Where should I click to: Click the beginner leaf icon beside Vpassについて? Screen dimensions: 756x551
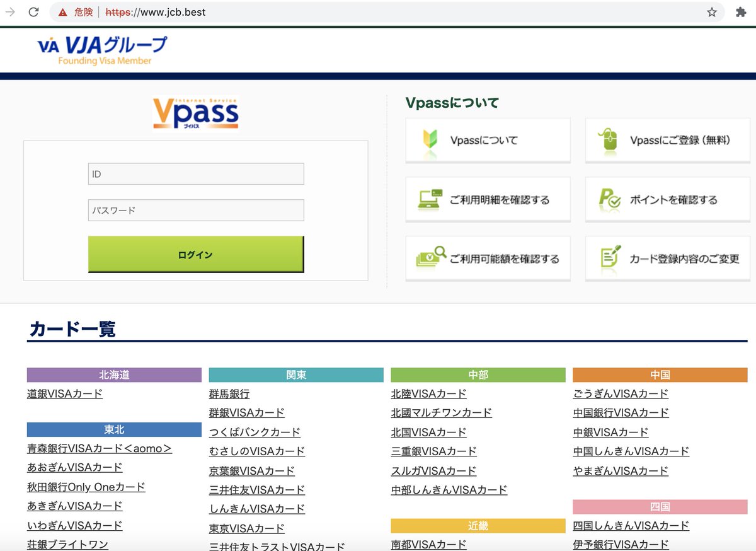pyautogui.click(x=430, y=140)
